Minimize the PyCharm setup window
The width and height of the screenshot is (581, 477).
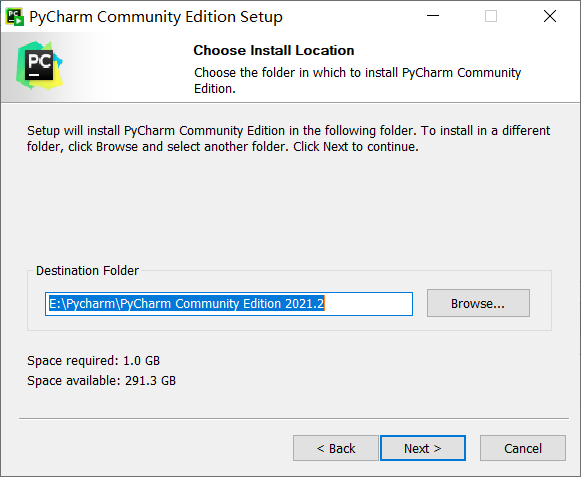433,16
